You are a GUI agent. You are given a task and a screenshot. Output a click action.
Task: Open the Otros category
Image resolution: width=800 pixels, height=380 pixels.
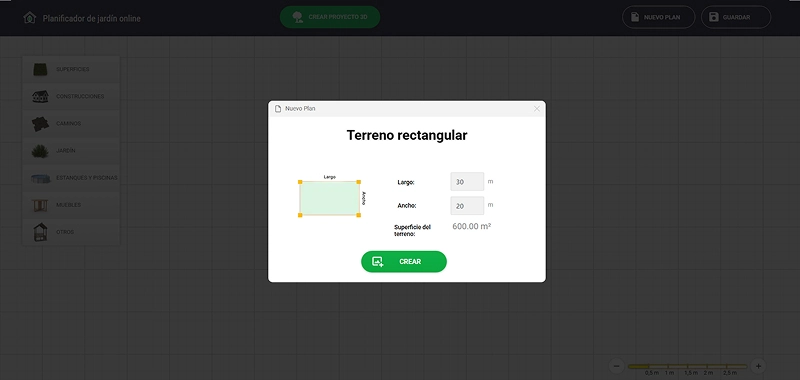(71, 232)
